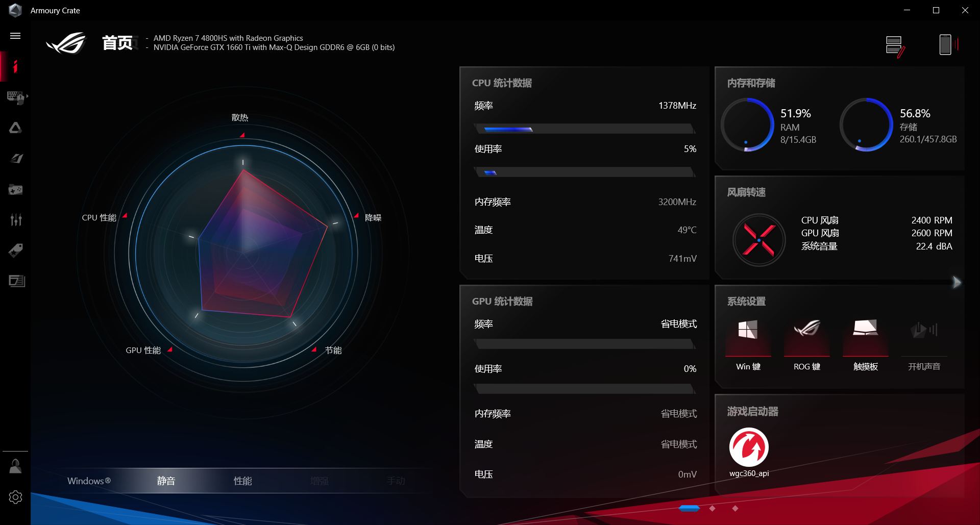Click the 风扇转速 panel title
Screen dimensions: 980x525
pyautogui.click(x=746, y=192)
